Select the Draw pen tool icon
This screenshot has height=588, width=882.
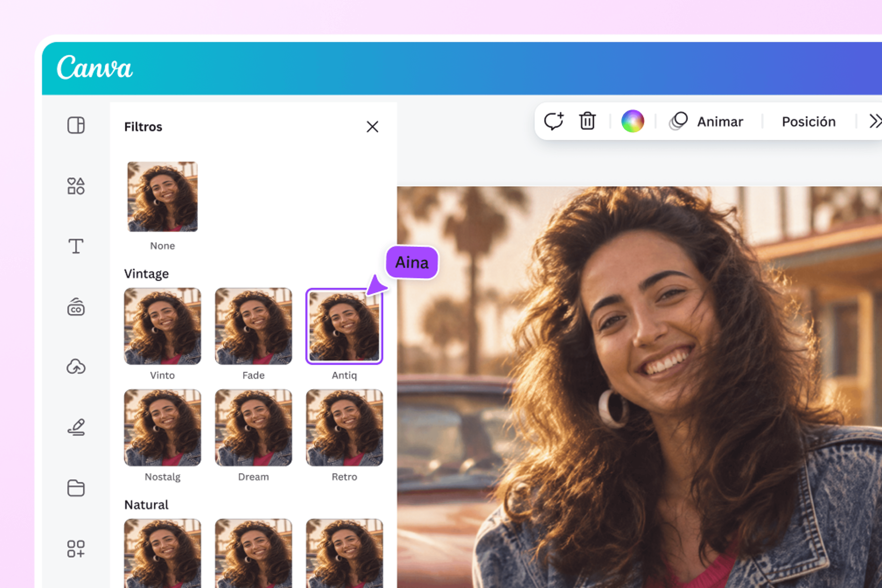tap(76, 427)
